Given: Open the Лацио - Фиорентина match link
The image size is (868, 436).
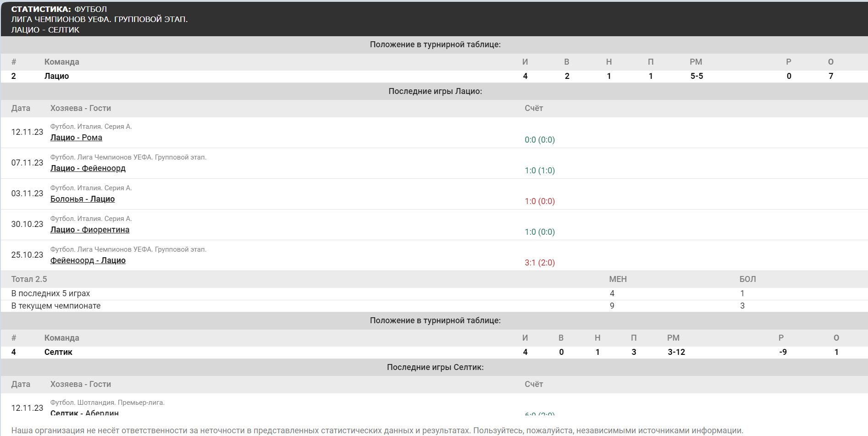Looking at the screenshot, I should coord(90,230).
